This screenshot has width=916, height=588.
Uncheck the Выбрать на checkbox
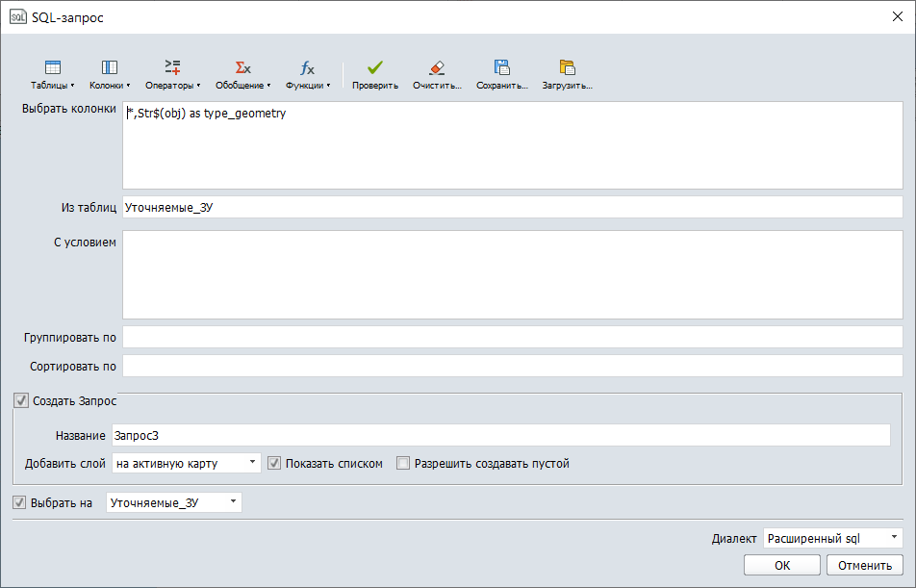[x=20, y=501]
